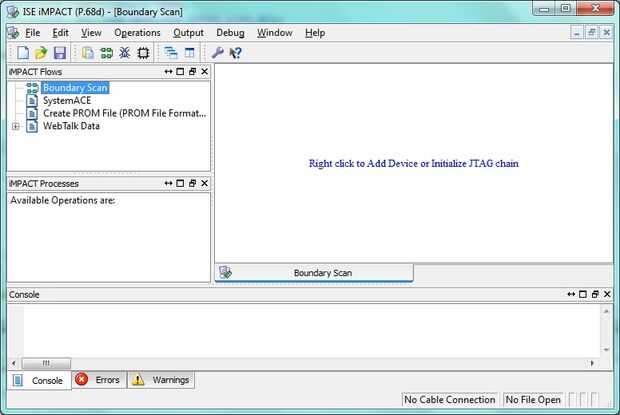
Task: Click the Initialize Chain boundary scan icon
Action: click(106, 53)
